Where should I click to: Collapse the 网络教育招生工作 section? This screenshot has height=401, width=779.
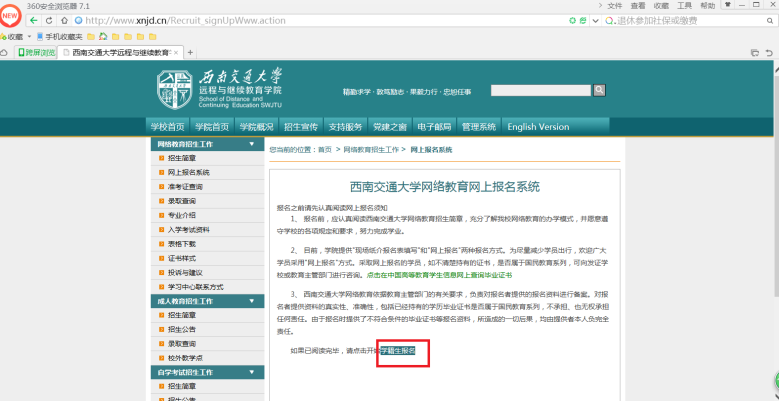pos(251,144)
